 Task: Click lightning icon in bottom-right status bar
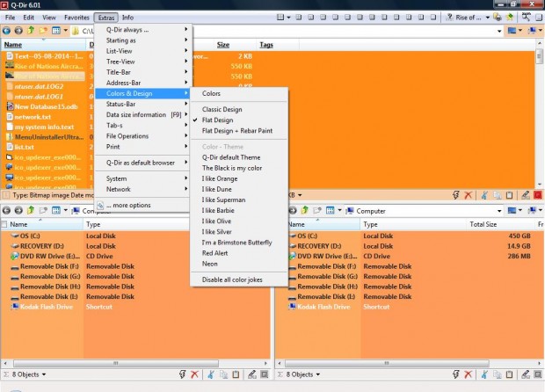pyautogui.click(x=456, y=374)
